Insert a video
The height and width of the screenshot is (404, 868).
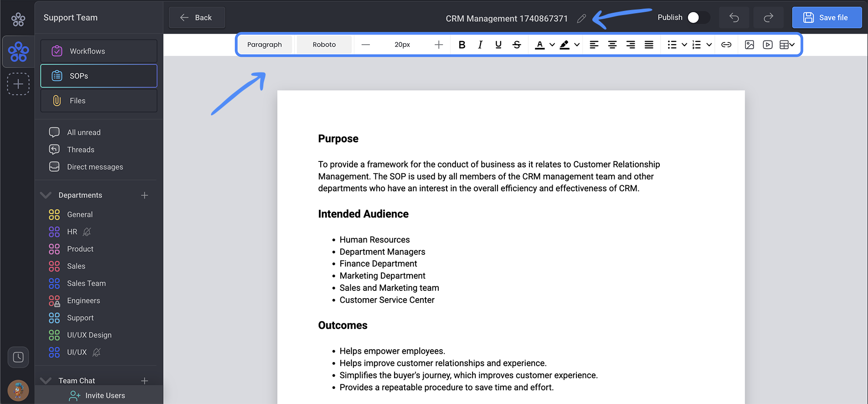tap(768, 45)
